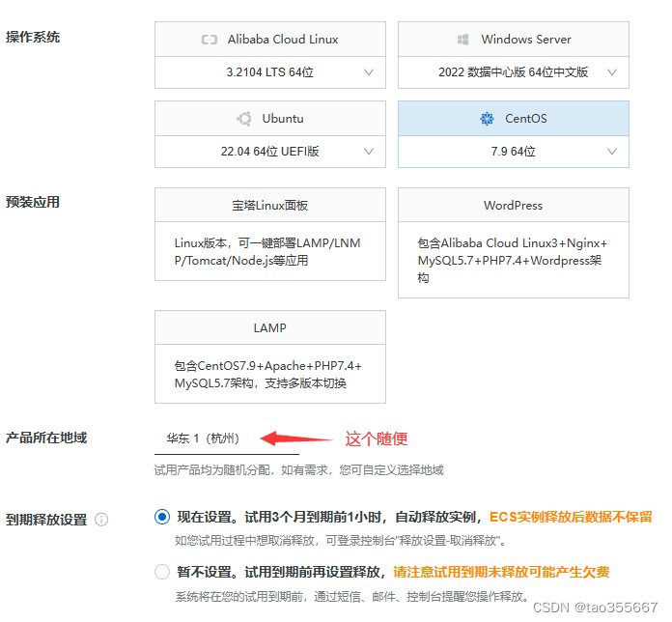Click orange 请注意试用到期未释放可能产生欠费 warning
This screenshot has height=622, width=672.
coord(501,573)
